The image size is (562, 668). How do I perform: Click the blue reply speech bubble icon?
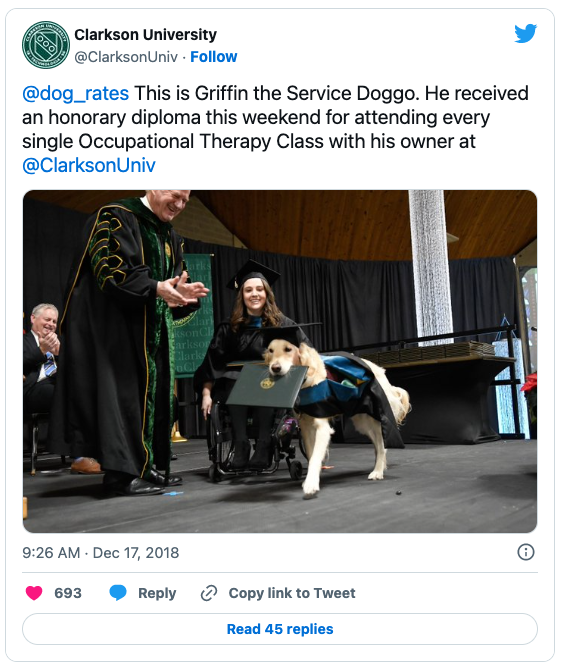[x=118, y=593]
